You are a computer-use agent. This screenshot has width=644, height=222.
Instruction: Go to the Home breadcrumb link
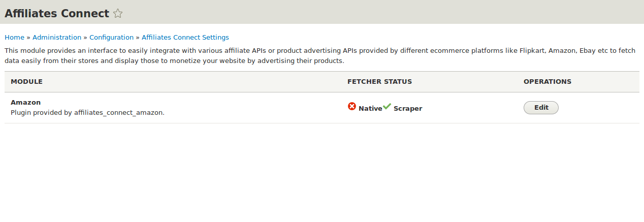pyautogui.click(x=14, y=37)
